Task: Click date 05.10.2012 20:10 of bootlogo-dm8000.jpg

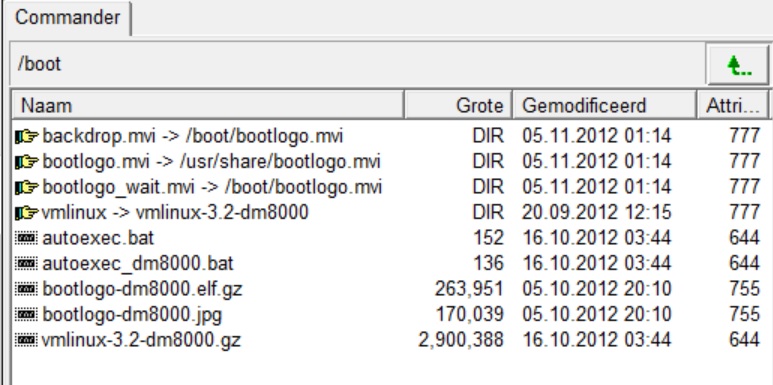Action: (597, 315)
